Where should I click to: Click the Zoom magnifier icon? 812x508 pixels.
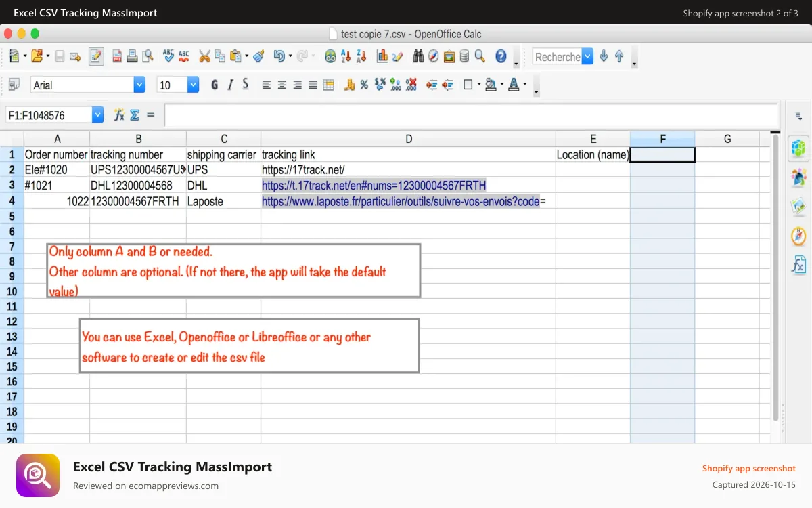(480, 56)
